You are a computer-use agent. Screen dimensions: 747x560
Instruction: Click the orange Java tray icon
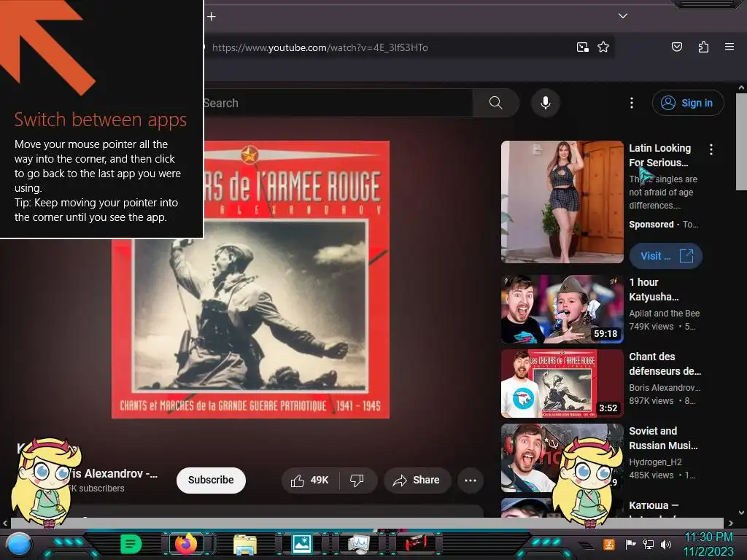tap(609, 544)
